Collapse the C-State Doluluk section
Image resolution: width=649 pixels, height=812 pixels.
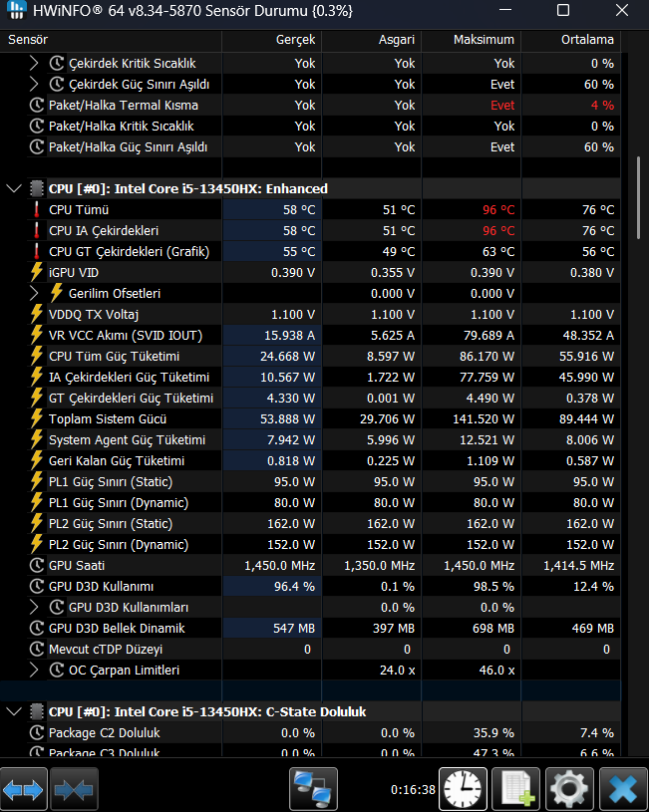[x=14, y=711]
